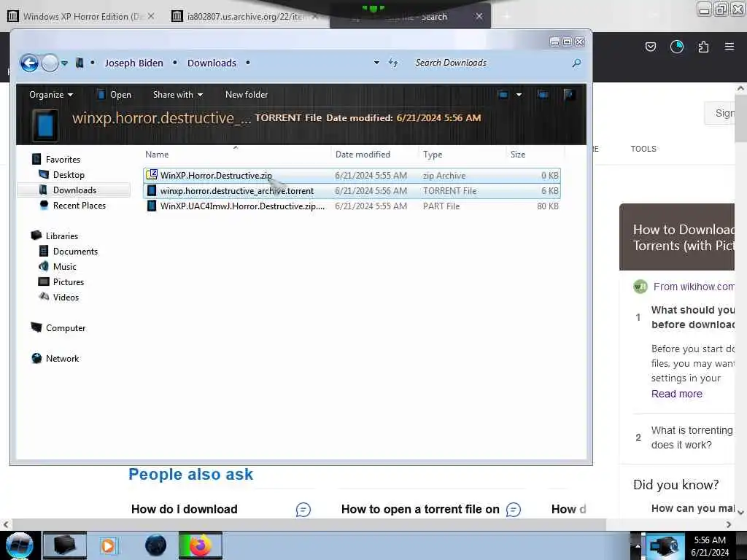Click the Firefox taskbar icon
This screenshot has width=747, height=560.
coord(201,545)
